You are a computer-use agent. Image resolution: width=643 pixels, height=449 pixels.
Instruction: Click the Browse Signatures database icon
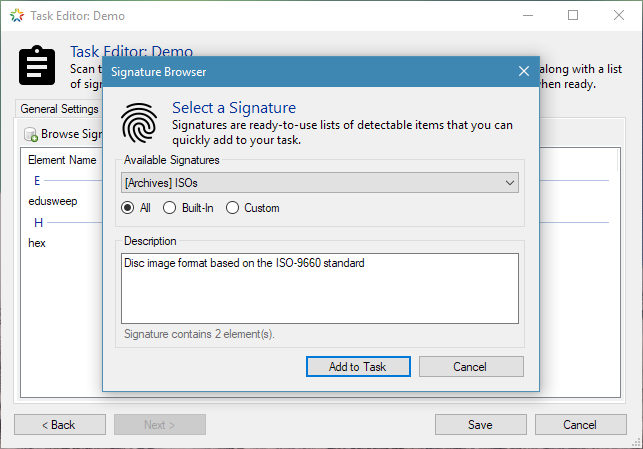tap(31, 134)
